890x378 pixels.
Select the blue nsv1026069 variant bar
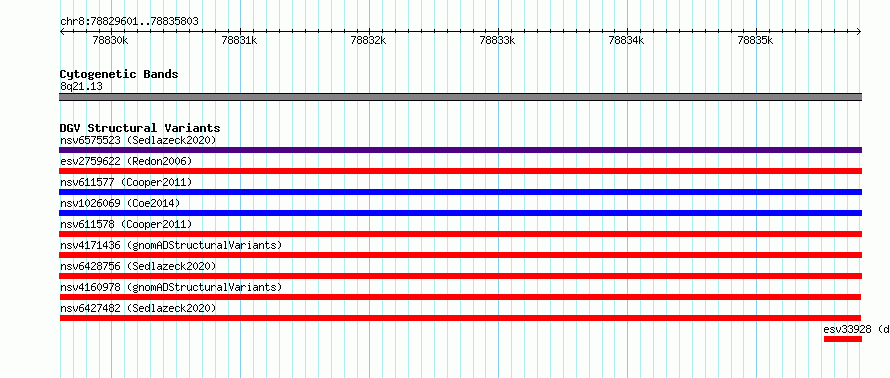(x=460, y=213)
